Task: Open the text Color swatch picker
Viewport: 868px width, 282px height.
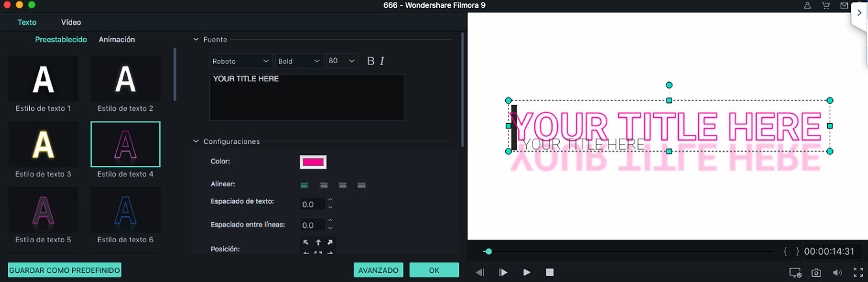Action: pos(313,162)
